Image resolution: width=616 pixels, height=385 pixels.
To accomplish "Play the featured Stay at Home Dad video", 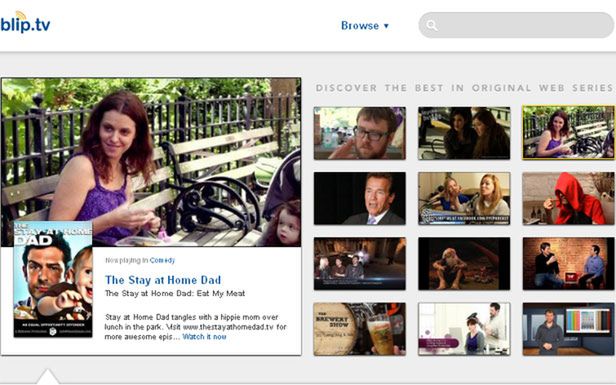I will [x=151, y=162].
